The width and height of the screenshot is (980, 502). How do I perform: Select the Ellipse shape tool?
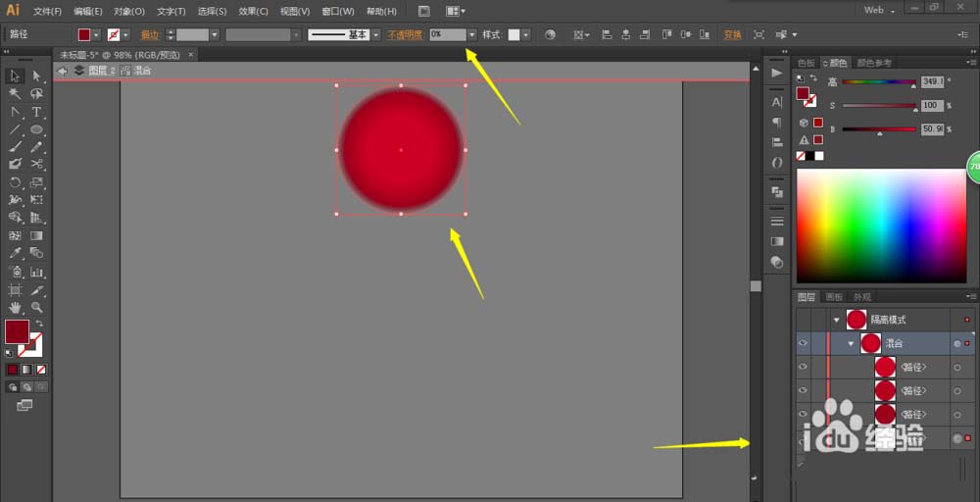point(36,129)
